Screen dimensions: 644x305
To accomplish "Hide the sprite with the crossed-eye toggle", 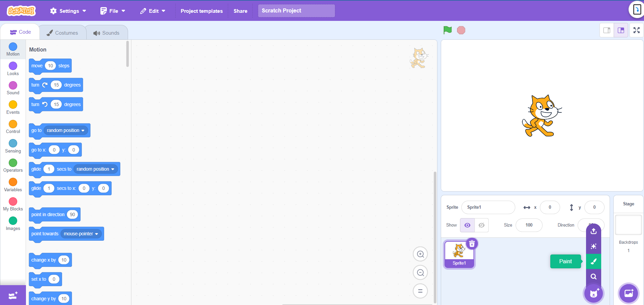I will [x=481, y=225].
